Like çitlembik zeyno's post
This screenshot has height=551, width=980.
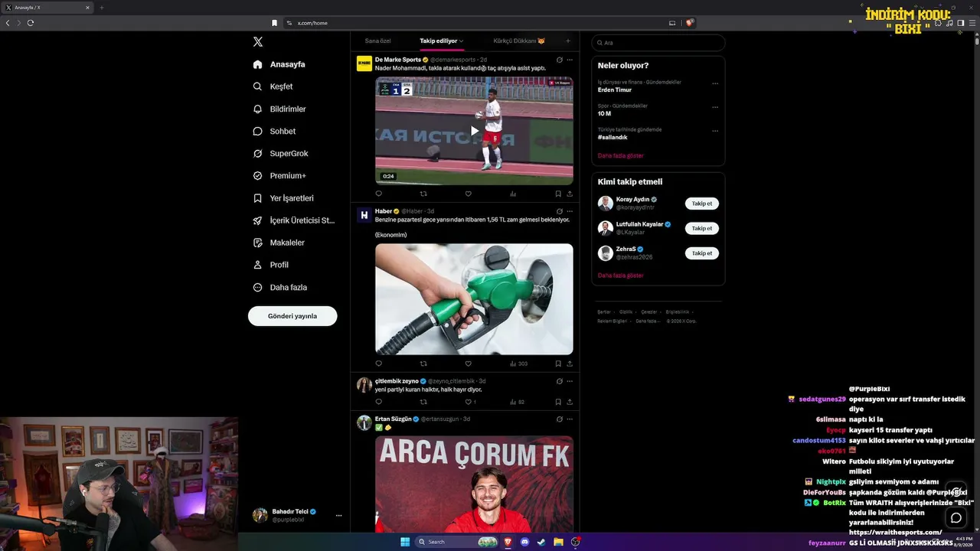click(x=470, y=402)
